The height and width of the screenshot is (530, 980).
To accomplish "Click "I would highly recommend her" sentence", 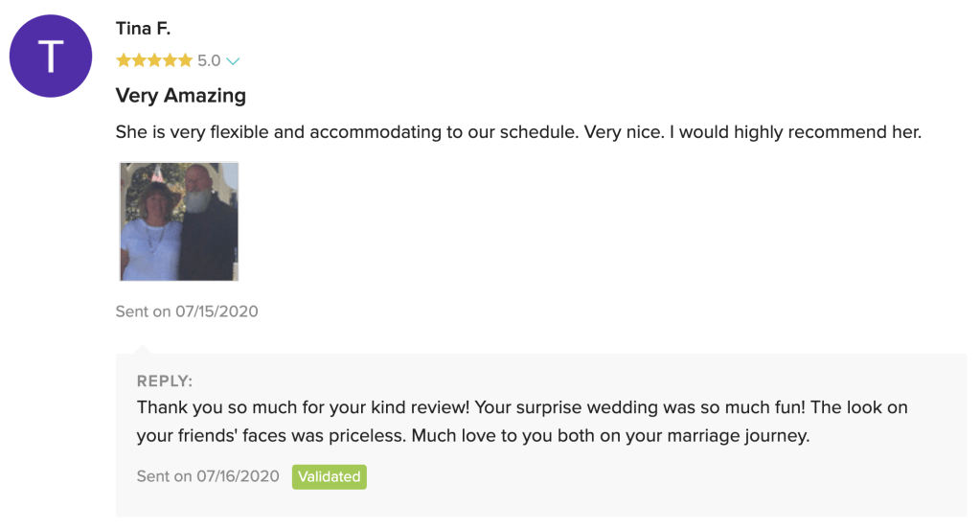I will click(795, 132).
